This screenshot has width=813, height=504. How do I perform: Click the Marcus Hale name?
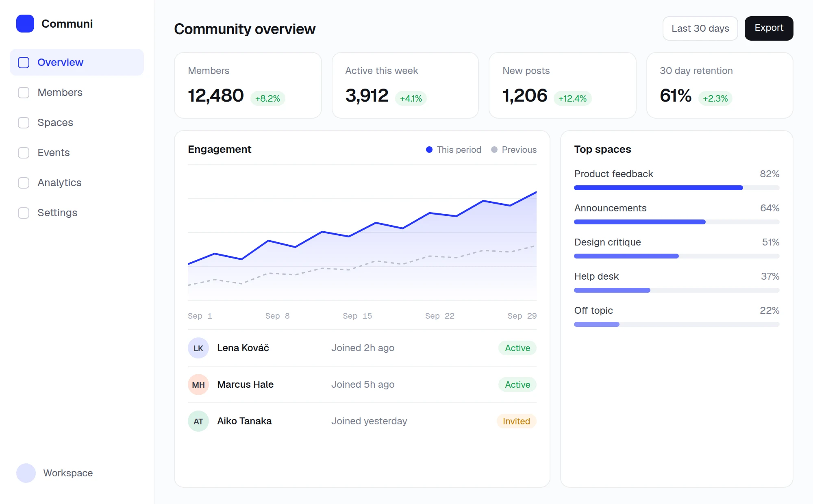coord(246,385)
